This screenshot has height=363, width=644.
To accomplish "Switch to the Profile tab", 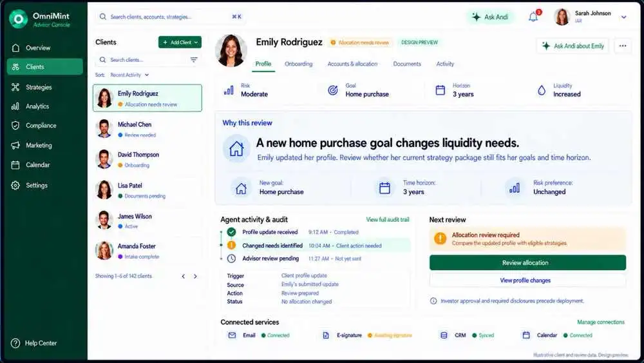I will (x=263, y=64).
